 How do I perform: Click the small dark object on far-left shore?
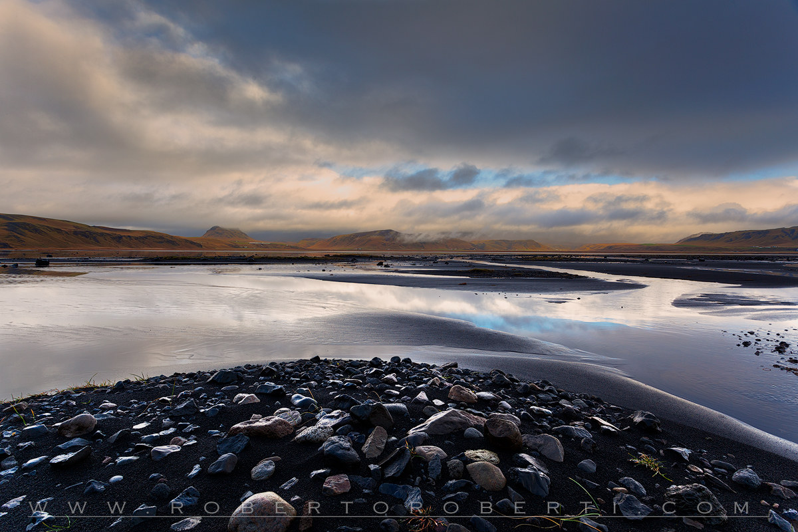pos(41,263)
